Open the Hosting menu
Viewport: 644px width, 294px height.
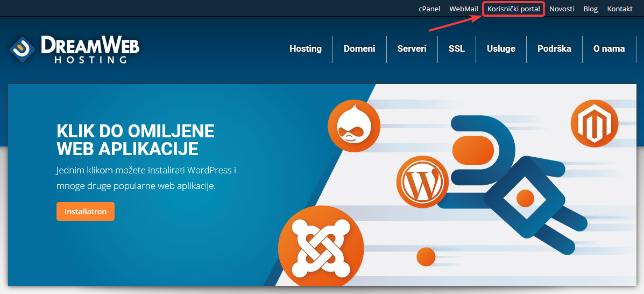pos(306,48)
